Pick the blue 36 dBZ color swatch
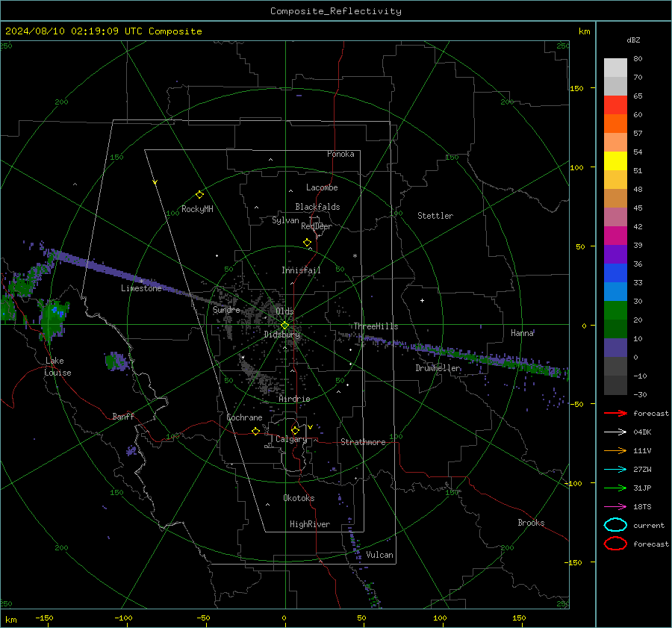Image resolution: width=672 pixels, height=628 pixels. [615, 273]
